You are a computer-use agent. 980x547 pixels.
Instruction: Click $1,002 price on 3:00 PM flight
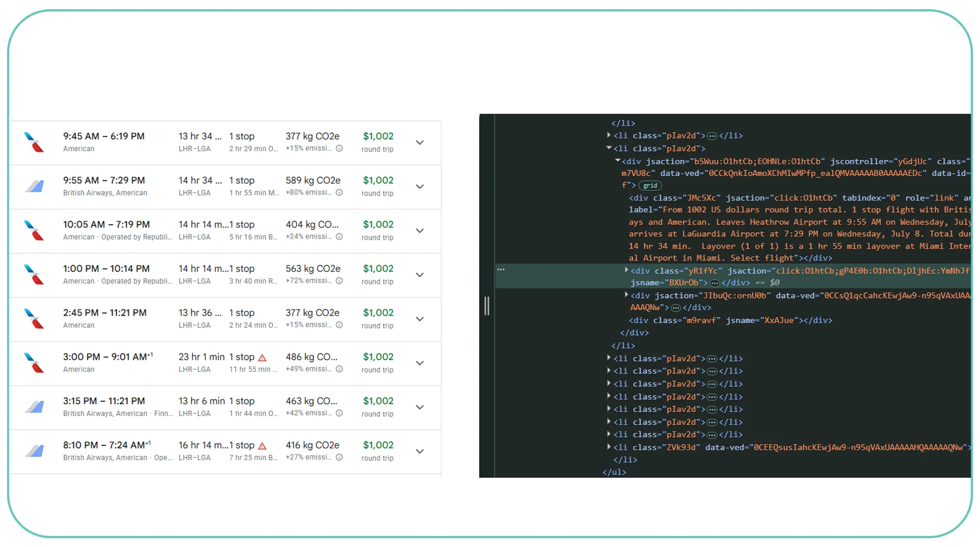pos(378,357)
